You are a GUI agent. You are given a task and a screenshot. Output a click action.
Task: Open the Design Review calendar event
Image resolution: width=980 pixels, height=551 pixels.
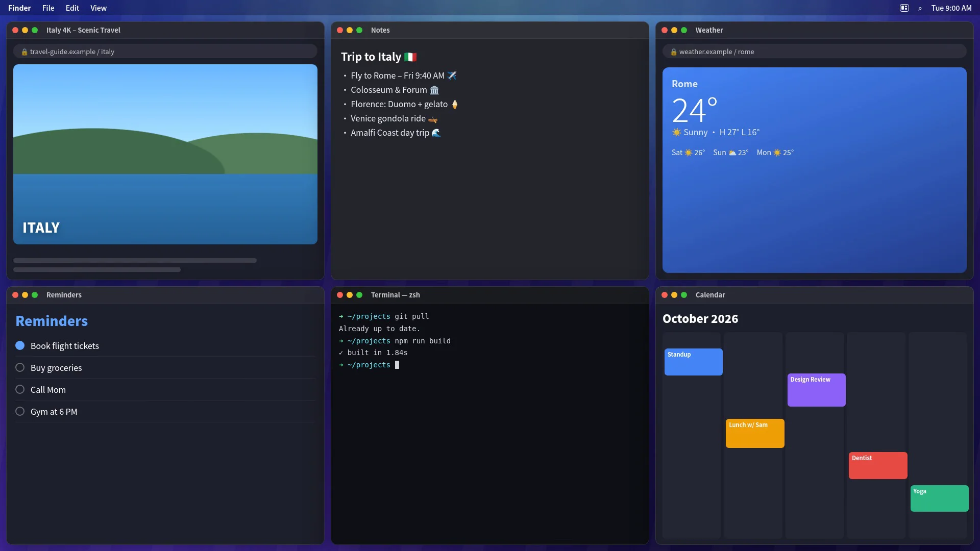click(x=816, y=390)
